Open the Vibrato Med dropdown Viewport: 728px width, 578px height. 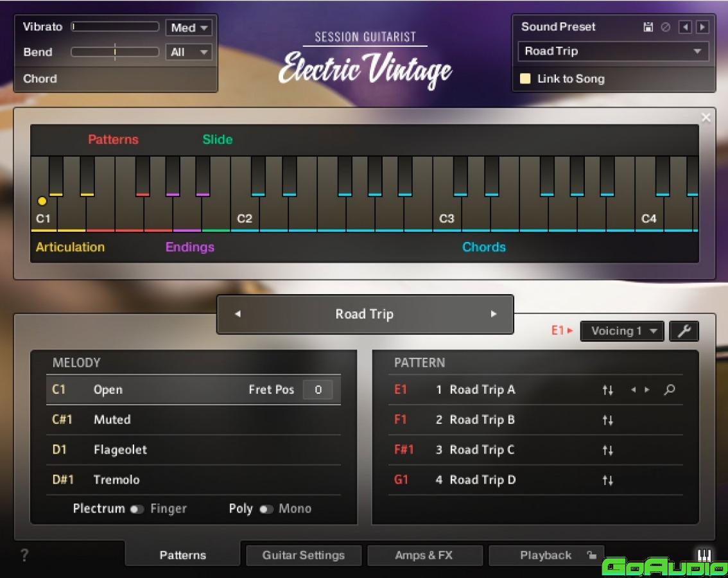click(189, 27)
